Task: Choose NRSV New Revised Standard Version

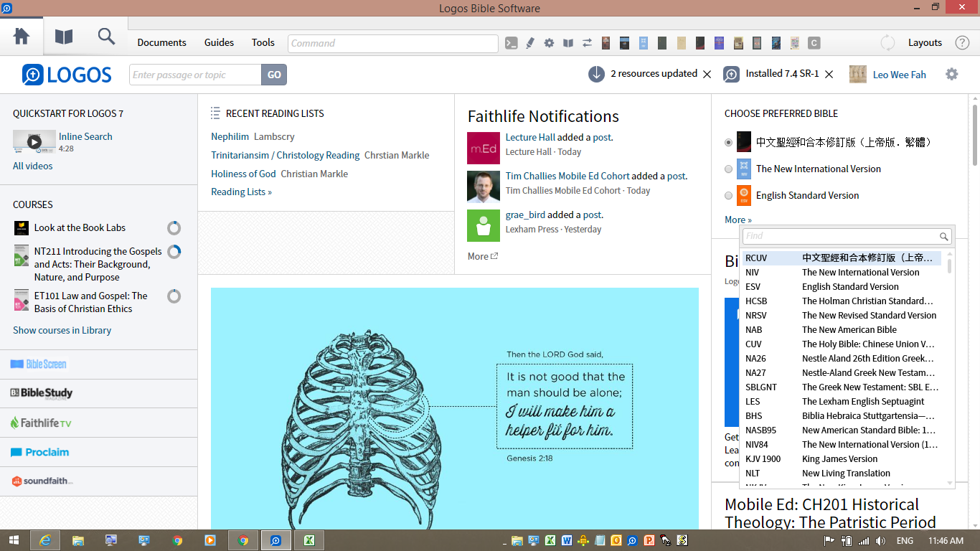Action: 841,315
